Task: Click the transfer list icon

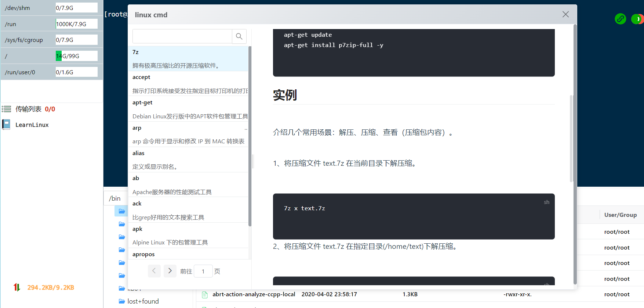Action: pos(6,109)
